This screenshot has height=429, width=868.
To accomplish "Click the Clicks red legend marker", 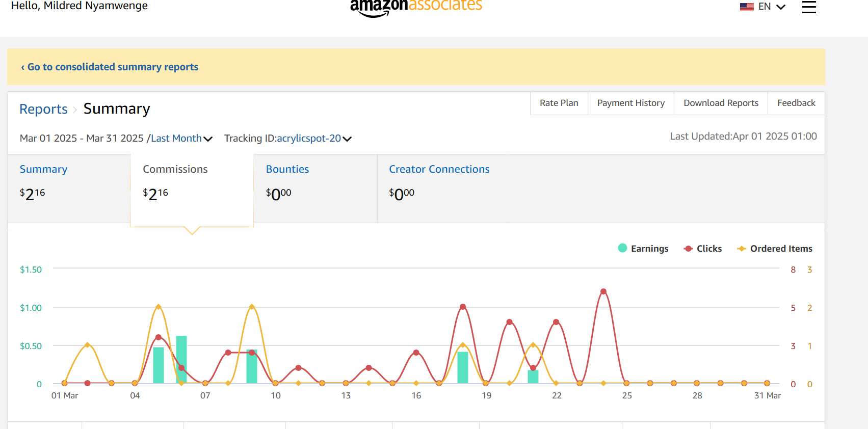I will coord(688,249).
